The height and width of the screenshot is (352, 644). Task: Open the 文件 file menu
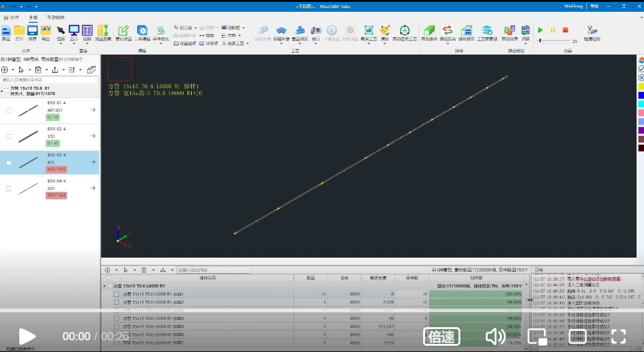click(11, 17)
